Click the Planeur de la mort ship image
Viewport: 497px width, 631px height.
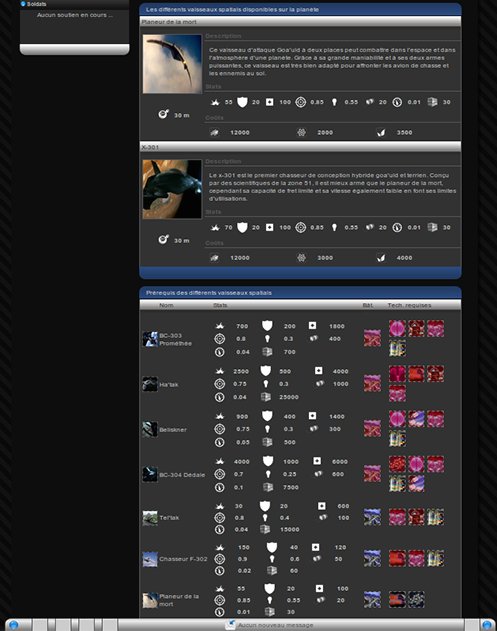click(x=172, y=64)
